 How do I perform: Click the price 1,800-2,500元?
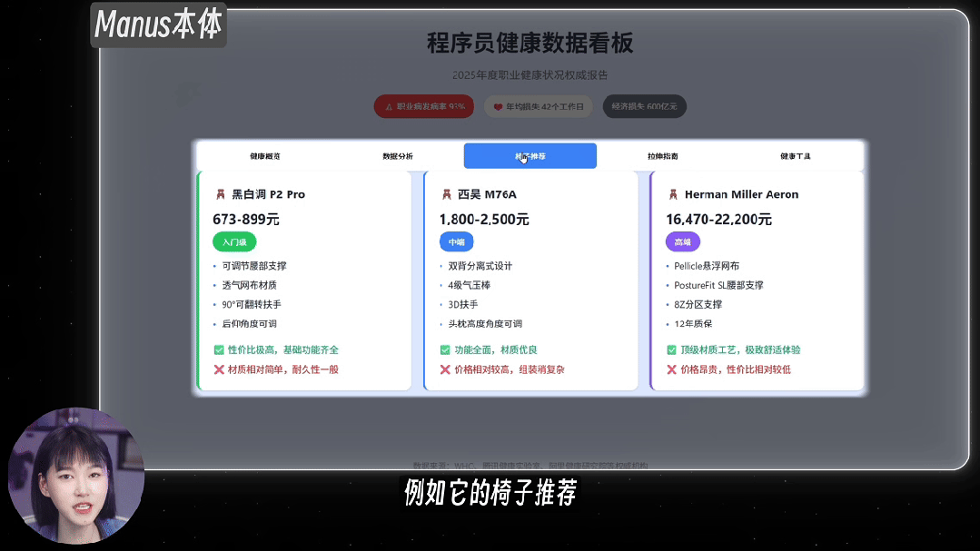tap(484, 220)
